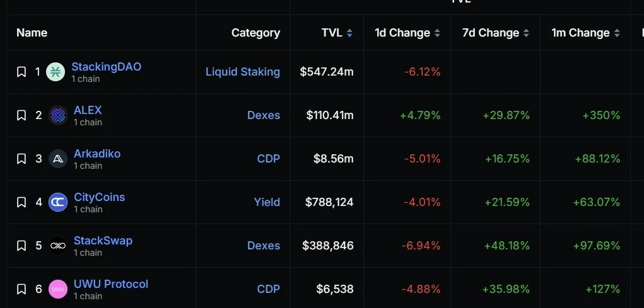This screenshot has height=308, width=644.
Task: Open the Yield category link
Action: pyautogui.click(x=267, y=202)
